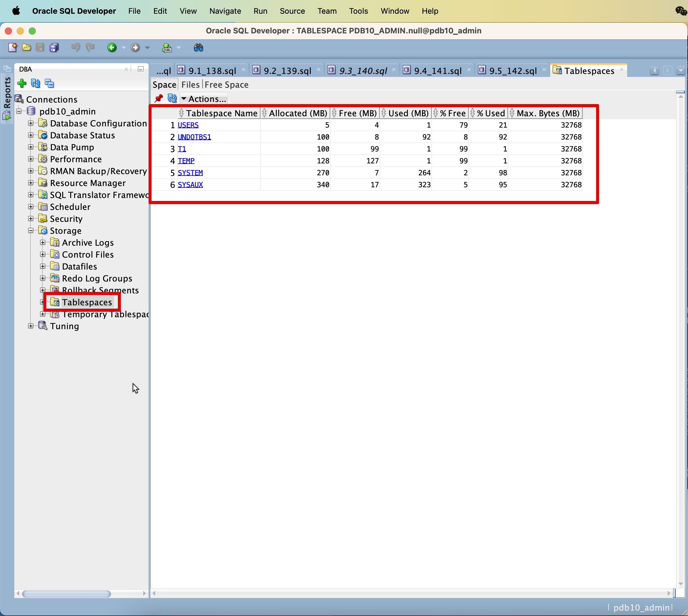Open the File menu
688x616 pixels.
(134, 11)
